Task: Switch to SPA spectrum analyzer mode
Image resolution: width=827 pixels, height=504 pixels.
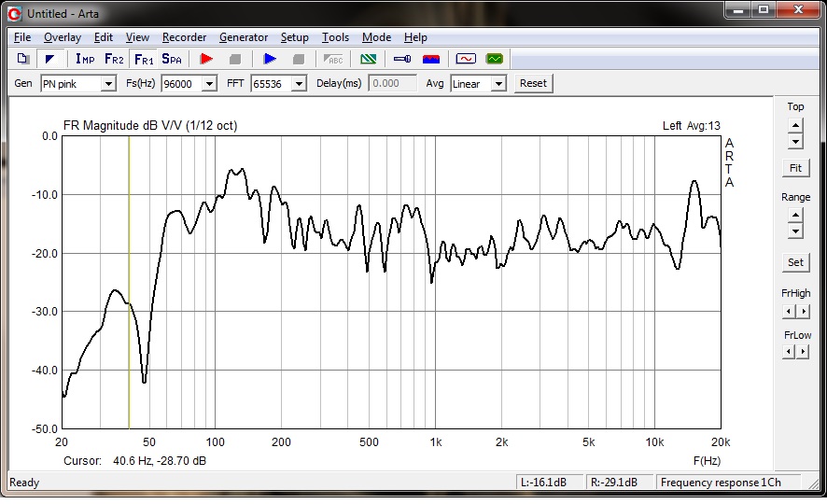Action: pos(172,59)
